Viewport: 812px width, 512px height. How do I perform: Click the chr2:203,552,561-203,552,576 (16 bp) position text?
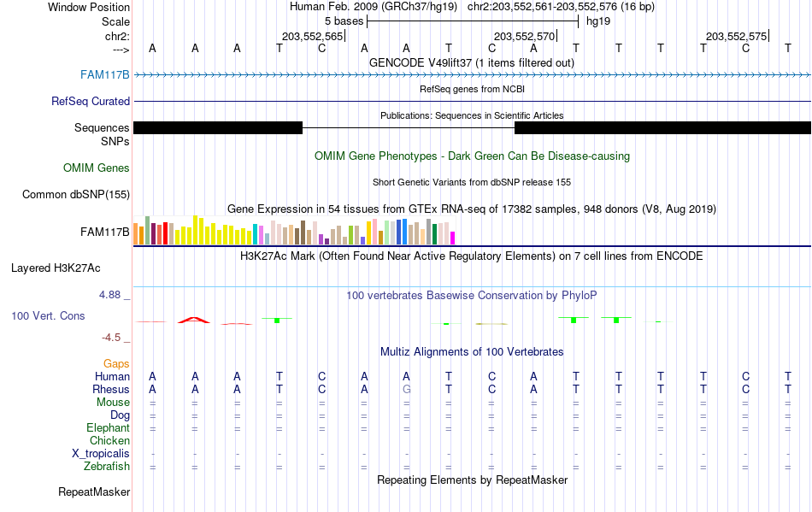(x=561, y=7)
